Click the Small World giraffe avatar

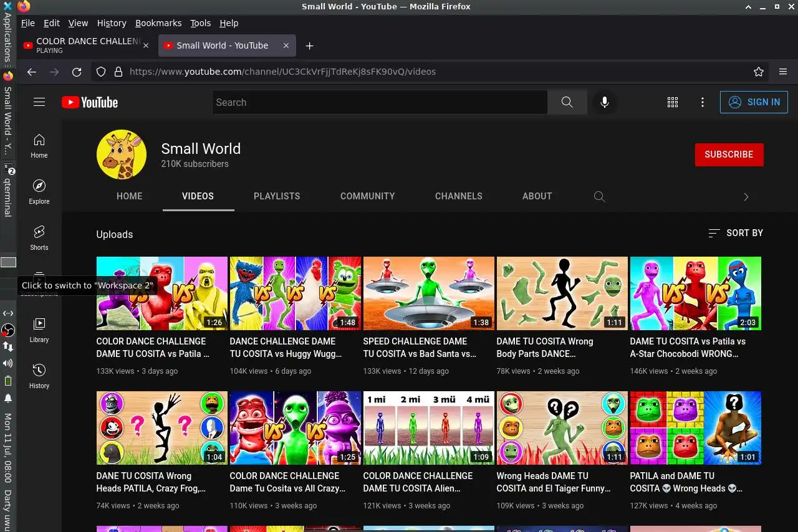tap(122, 154)
